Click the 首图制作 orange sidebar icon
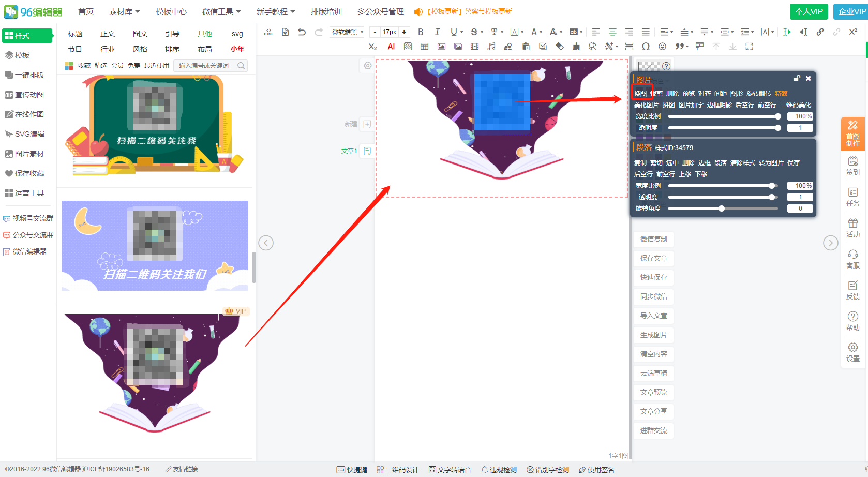The height and width of the screenshot is (477, 868). pyautogui.click(x=853, y=133)
